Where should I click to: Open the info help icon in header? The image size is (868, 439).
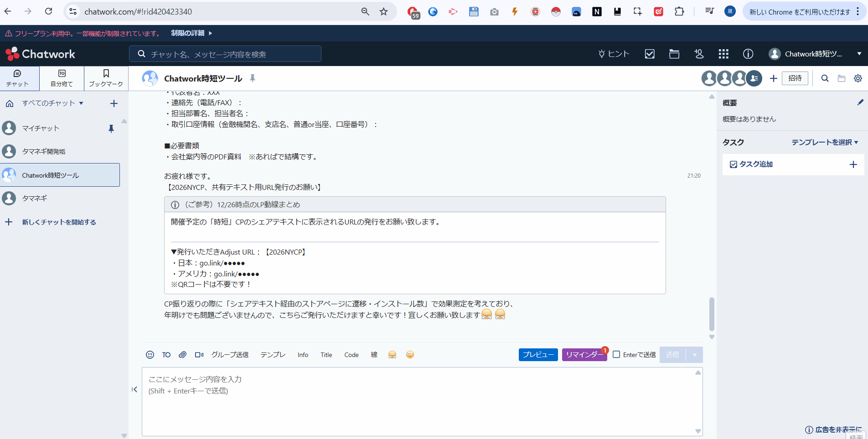[748, 54]
